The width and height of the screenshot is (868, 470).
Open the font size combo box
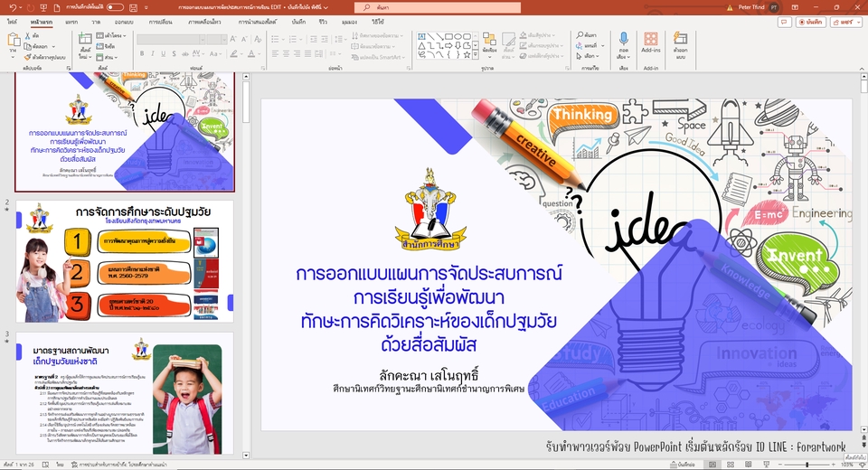(216, 39)
